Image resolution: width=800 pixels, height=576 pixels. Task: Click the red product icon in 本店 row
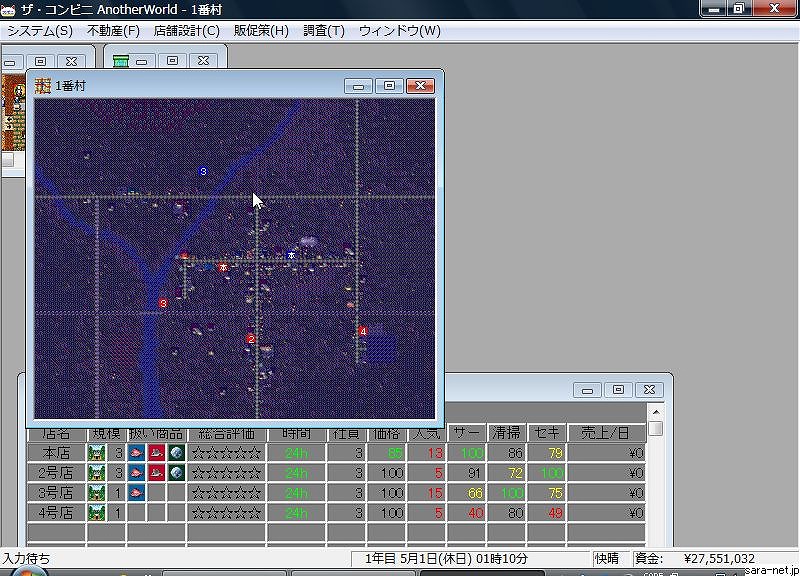coord(156,453)
